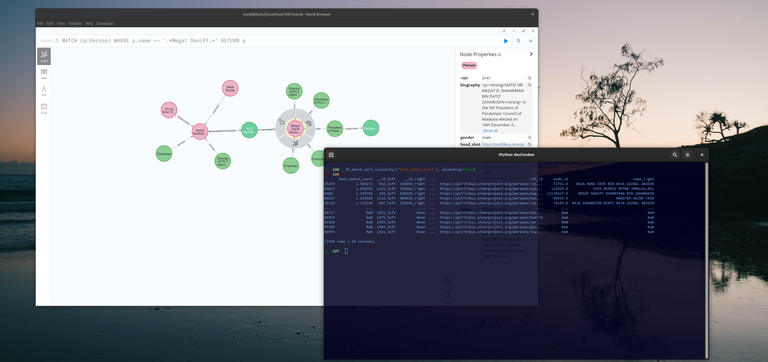
Task: Close the Neo4j Browser window
Action: [x=532, y=14]
